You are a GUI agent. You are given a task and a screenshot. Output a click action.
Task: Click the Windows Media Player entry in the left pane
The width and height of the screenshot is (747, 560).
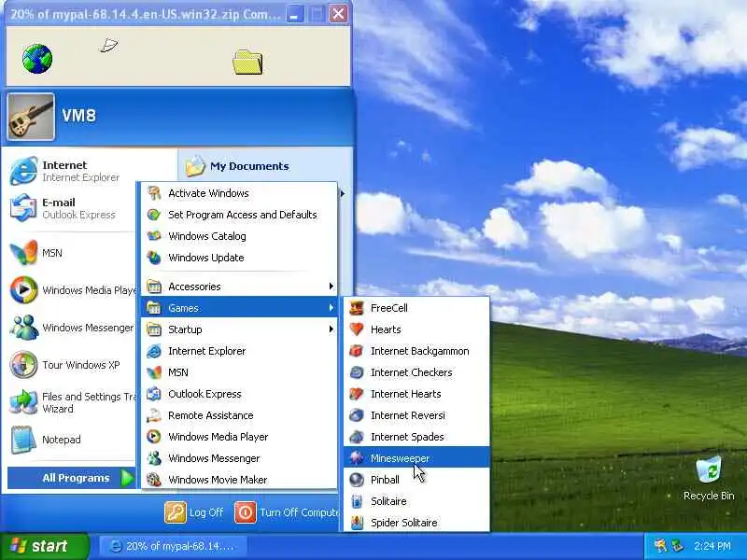pyautogui.click(x=72, y=290)
